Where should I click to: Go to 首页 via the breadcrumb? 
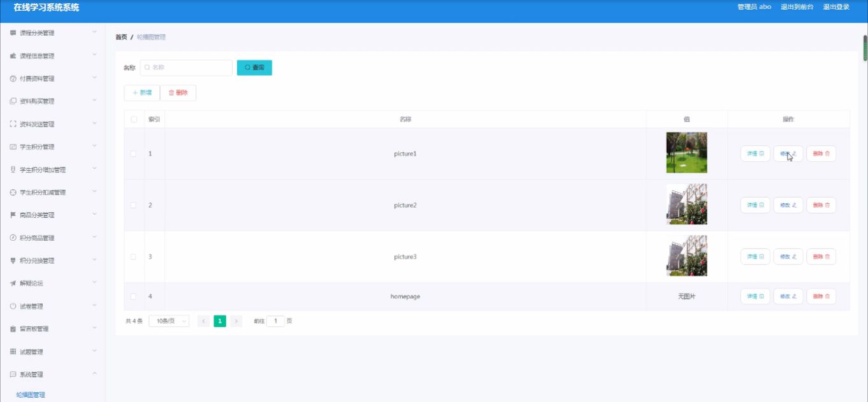[x=121, y=37]
